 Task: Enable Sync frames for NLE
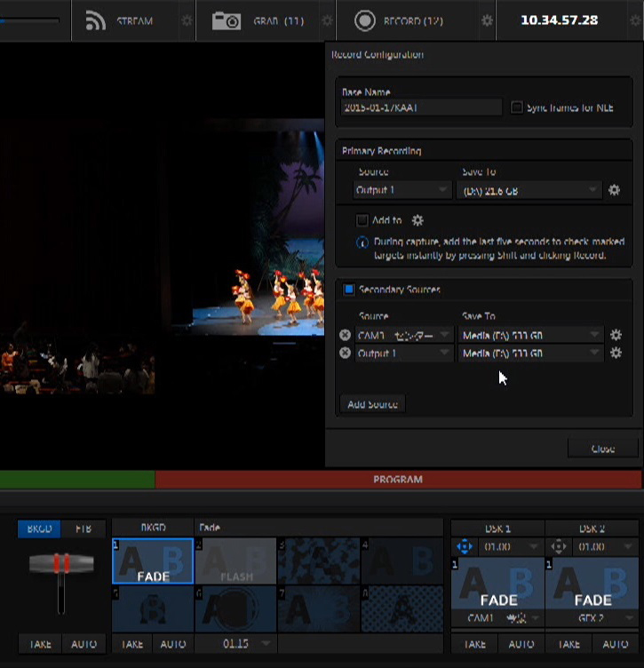pyautogui.click(x=517, y=107)
